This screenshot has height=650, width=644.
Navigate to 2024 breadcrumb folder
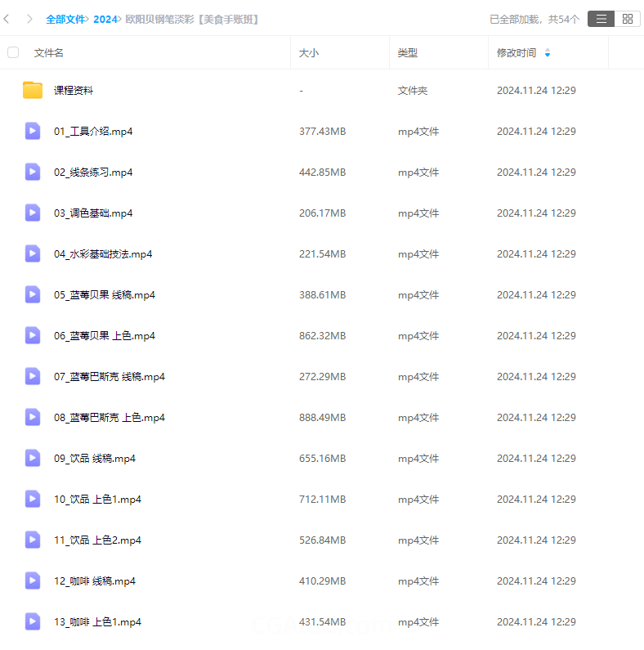click(x=105, y=19)
